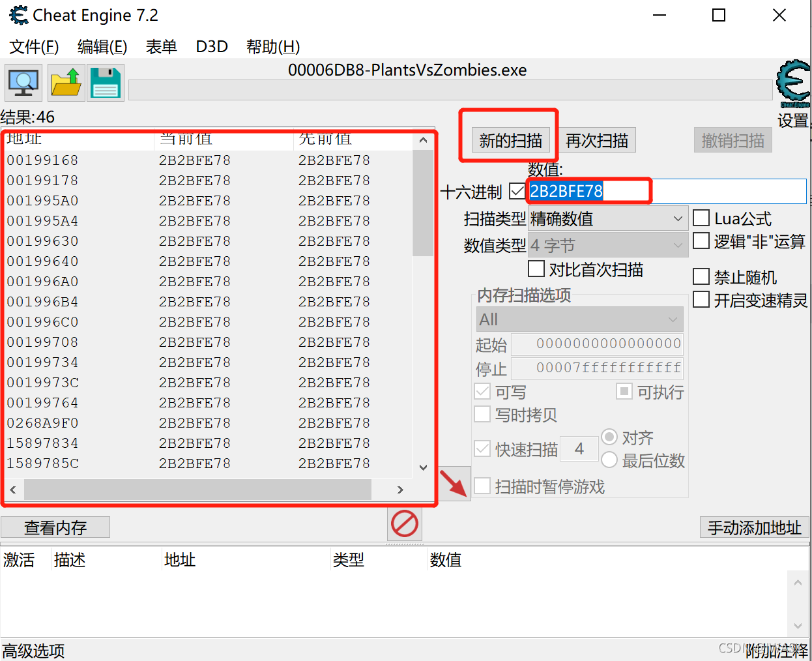Open 查看内存 memory viewer

tap(55, 527)
